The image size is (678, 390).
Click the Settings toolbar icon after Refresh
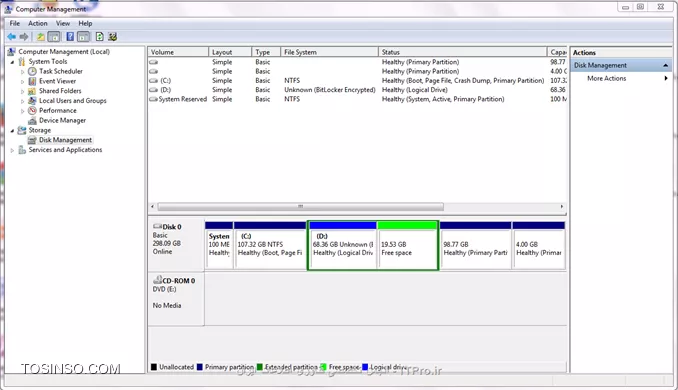pos(113,37)
